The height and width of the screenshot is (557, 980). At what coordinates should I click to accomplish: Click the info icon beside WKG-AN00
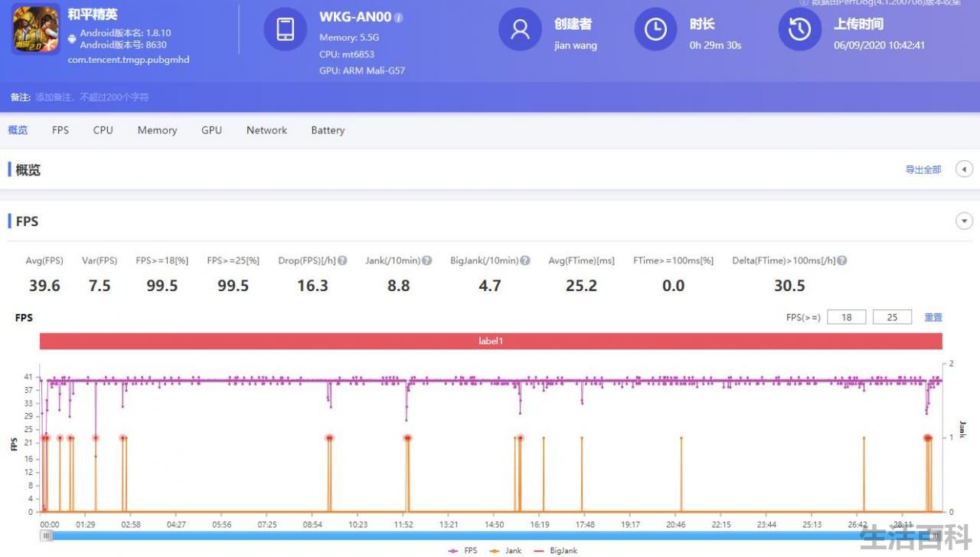point(399,18)
